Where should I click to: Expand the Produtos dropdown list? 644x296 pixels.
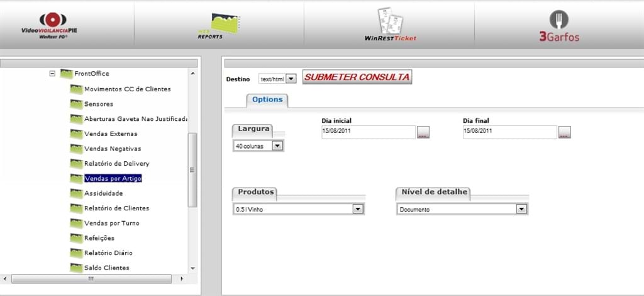coord(358,209)
